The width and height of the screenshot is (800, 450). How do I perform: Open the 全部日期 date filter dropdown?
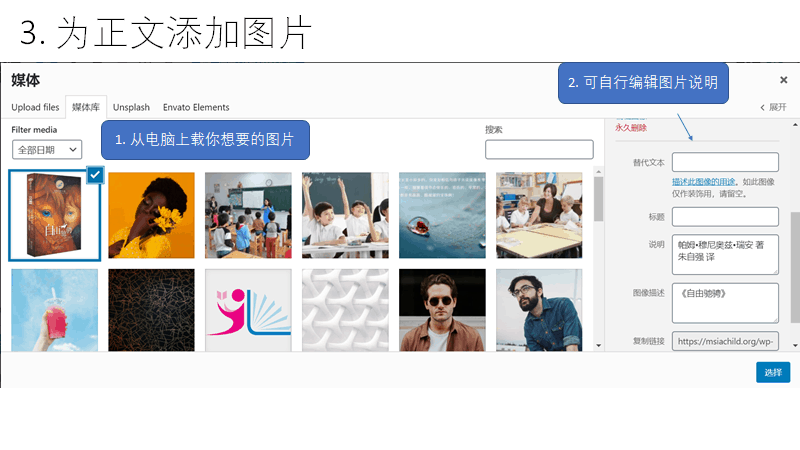(47, 149)
